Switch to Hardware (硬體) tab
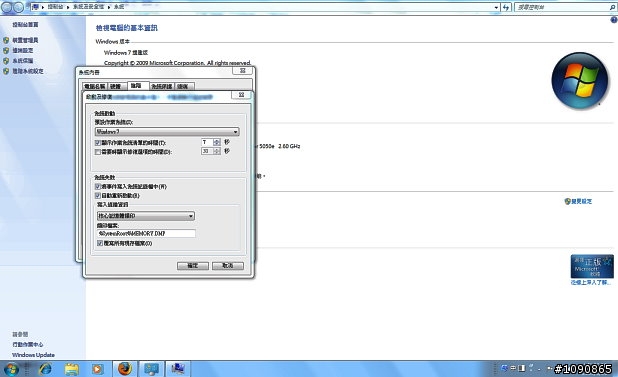Image resolution: width=618 pixels, height=377 pixels. 116,86
